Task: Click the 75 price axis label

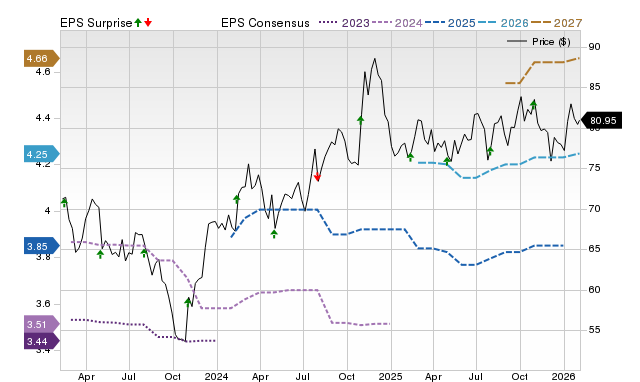Action: 594,168
